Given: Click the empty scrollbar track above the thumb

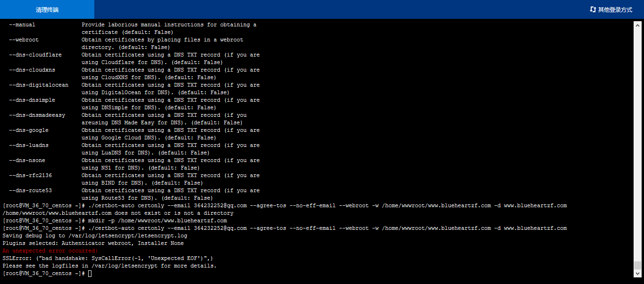Looking at the screenshot, I should pos(637,141).
